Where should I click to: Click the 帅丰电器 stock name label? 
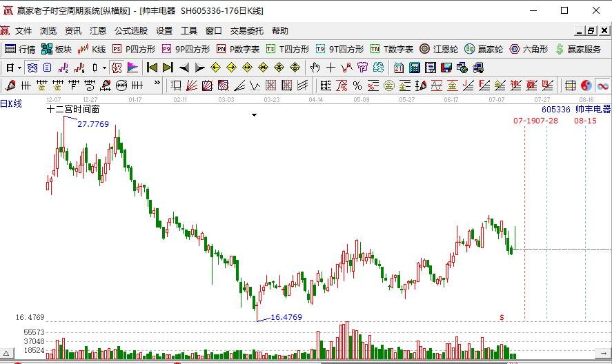pos(593,109)
